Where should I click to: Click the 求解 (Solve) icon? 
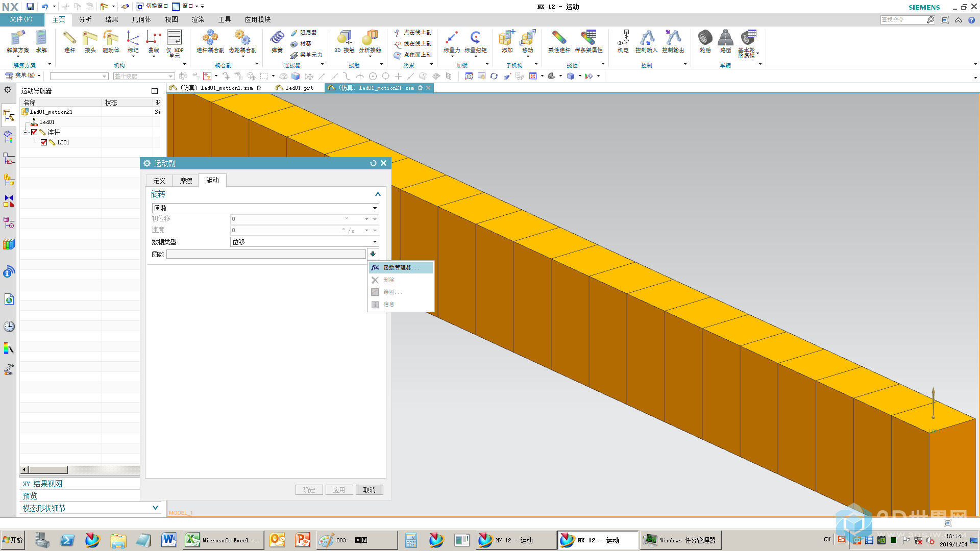click(x=41, y=41)
